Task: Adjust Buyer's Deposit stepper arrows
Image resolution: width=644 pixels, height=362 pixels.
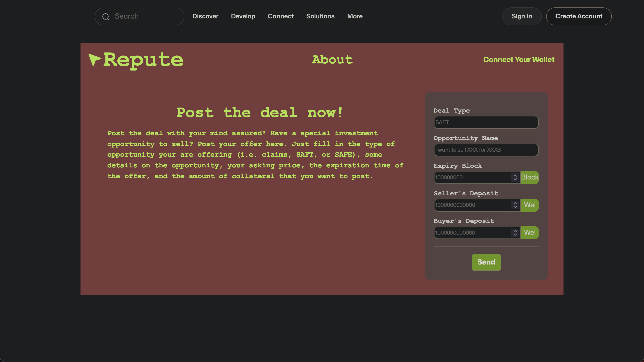Action: pyautogui.click(x=515, y=233)
